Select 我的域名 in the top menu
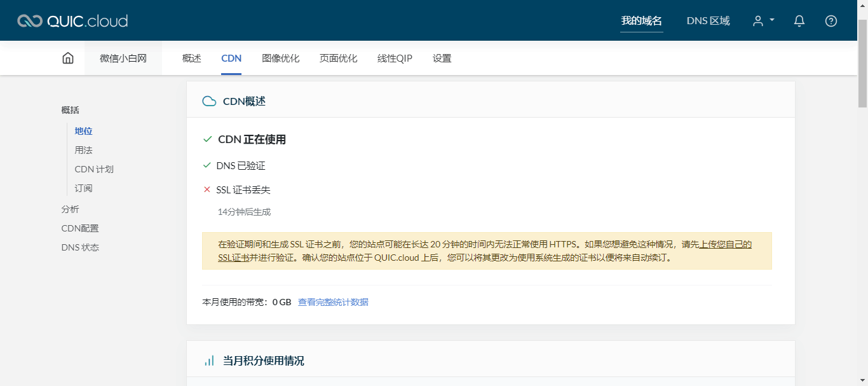Screen dimensions: 868x386 [x=641, y=20]
